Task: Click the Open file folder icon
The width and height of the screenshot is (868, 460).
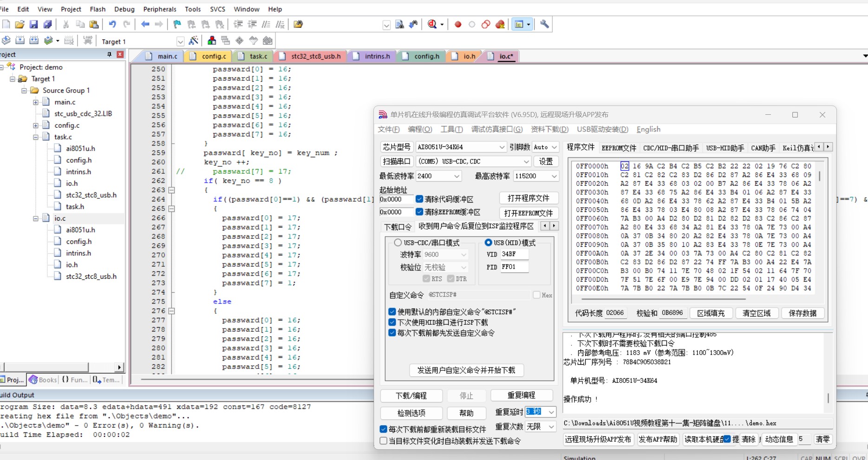Action: pos(20,24)
